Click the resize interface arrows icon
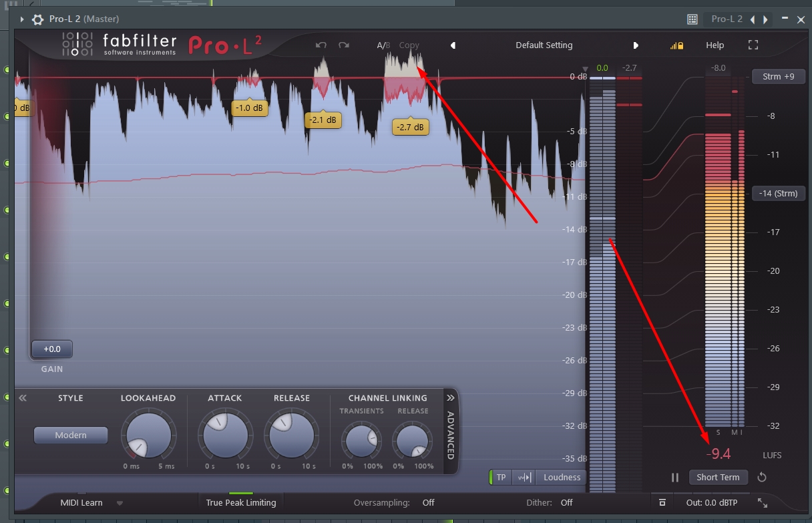This screenshot has height=523, width=812. click(763, 502)
